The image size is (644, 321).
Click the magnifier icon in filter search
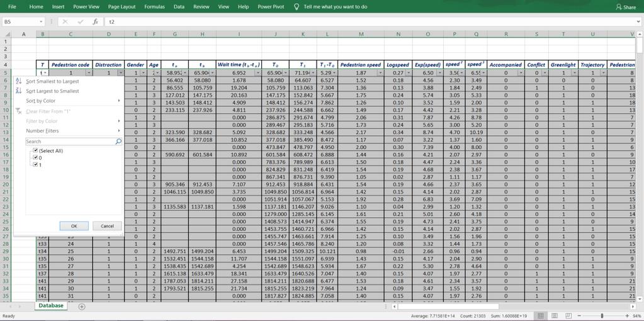[118, 141]
